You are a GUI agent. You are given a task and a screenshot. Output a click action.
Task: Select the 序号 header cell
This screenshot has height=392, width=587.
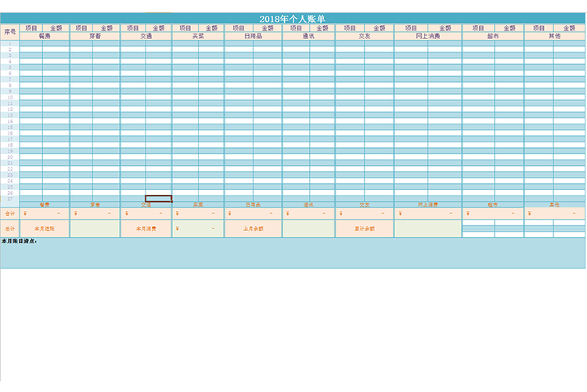click(x=9, y=32)
